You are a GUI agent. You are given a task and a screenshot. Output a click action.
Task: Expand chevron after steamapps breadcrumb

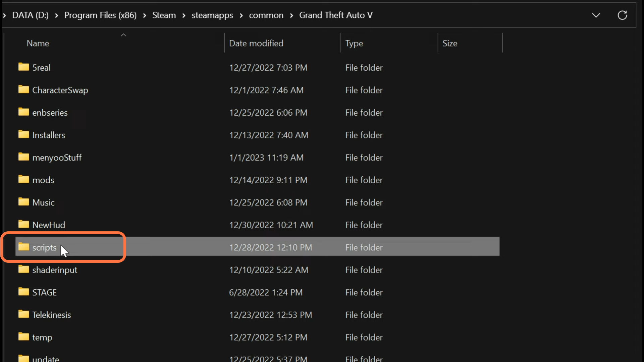click(x=241, y=15)
